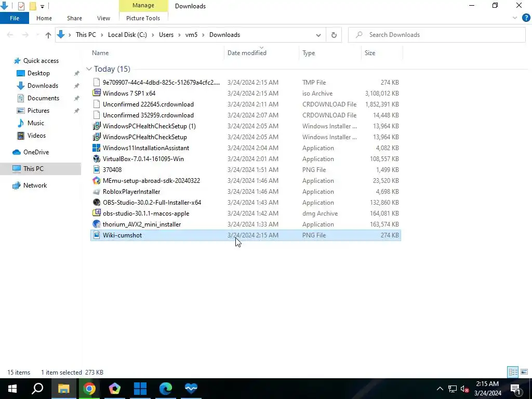Select MEmu-setup-abroad-sdk-20240322 icon
This screenshot has width=532, height=399.
click(97, 181)
